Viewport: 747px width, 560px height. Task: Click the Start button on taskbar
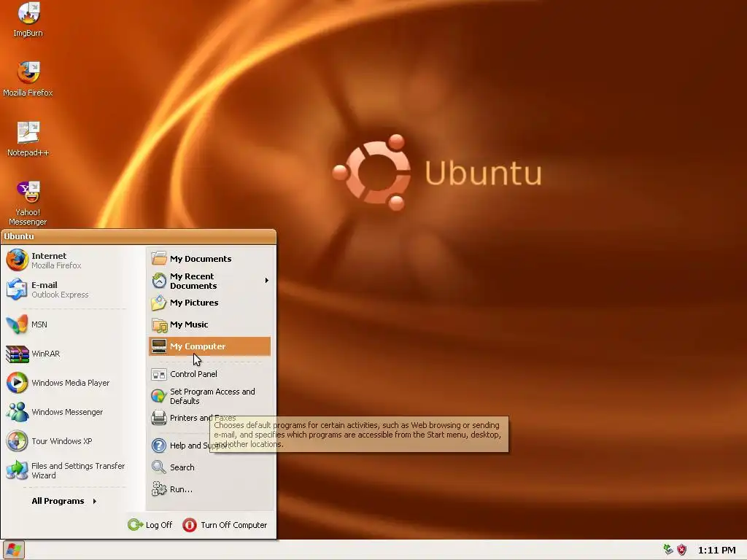[13, 550]
